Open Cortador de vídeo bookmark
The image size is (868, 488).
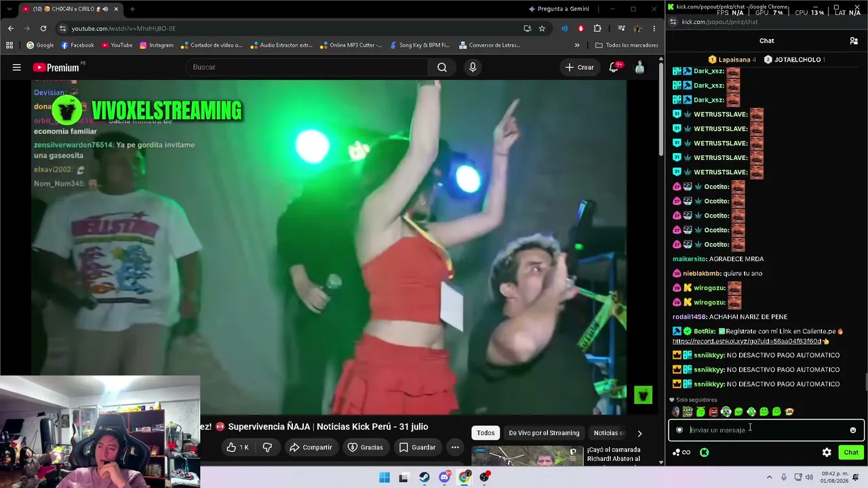click(x=212, y=45)
